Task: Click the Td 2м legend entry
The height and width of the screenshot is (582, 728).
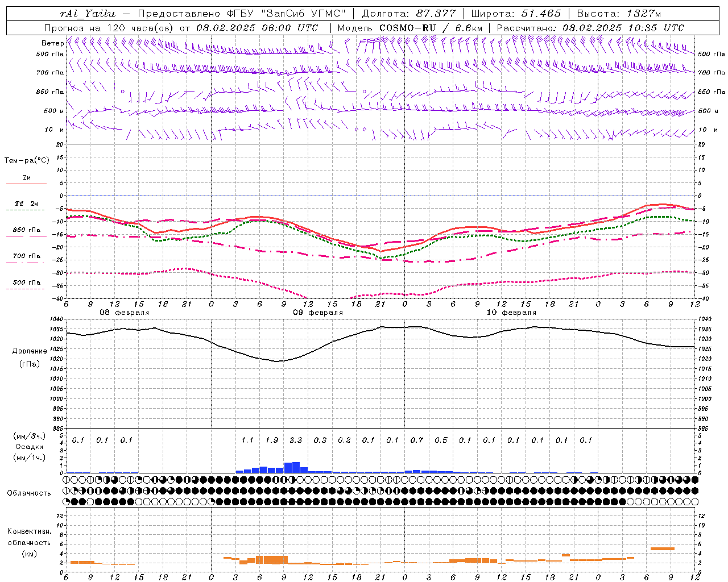Action: coord(26,203)
